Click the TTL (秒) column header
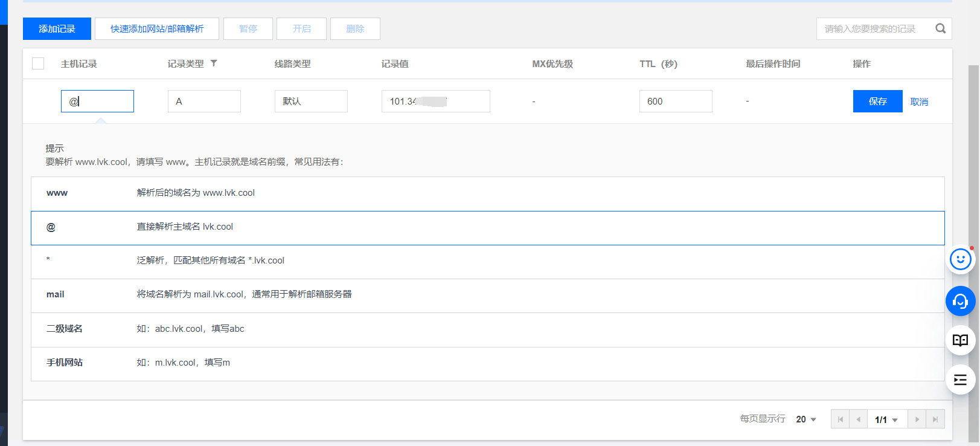This screenshot has height=446, width=980. pyautogui.click(x=658, y=63)
